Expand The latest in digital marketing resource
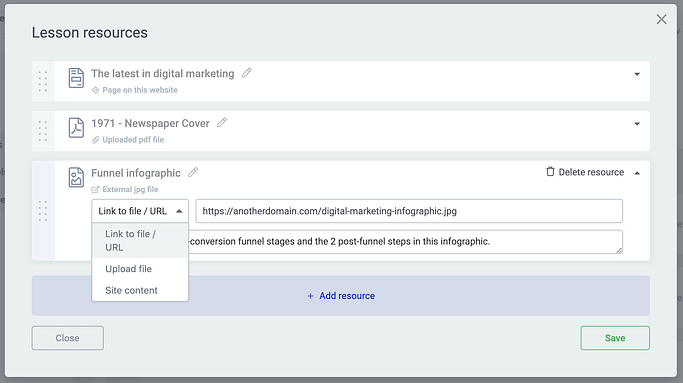This screenshot has height=383, width=683. pyautogui.click(x=637, y=74)
